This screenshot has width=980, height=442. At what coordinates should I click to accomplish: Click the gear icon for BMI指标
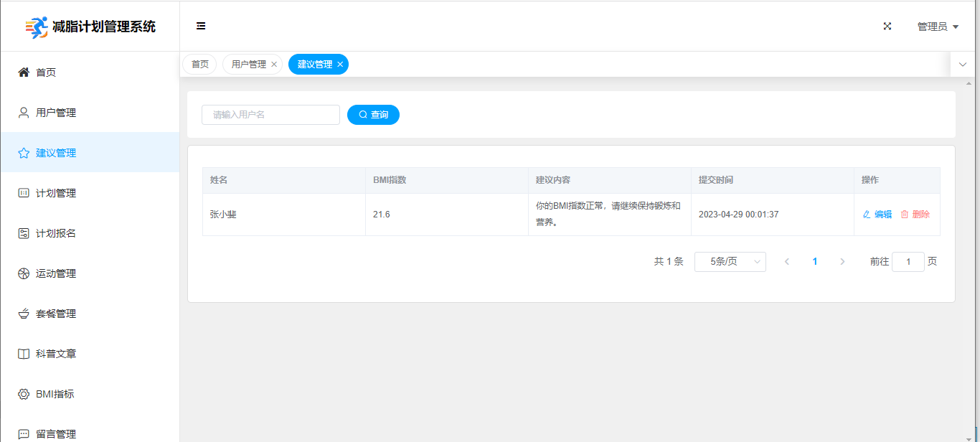24,394
